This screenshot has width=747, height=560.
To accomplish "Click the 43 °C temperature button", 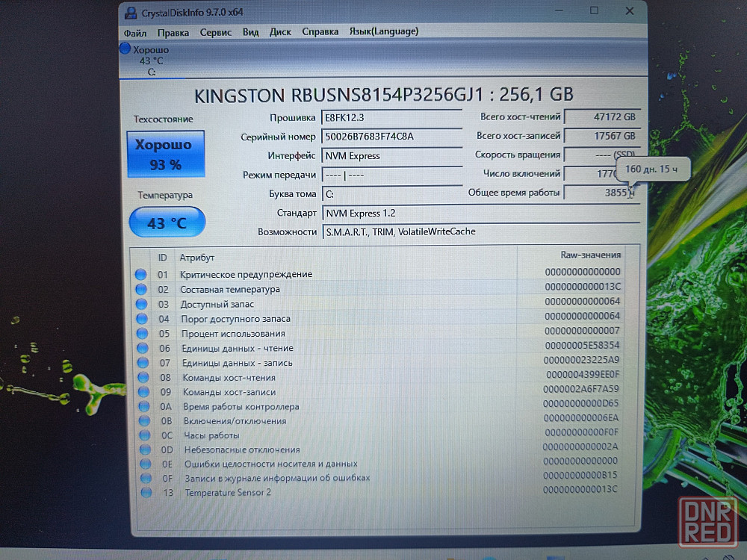I will (x=167, y=223).
